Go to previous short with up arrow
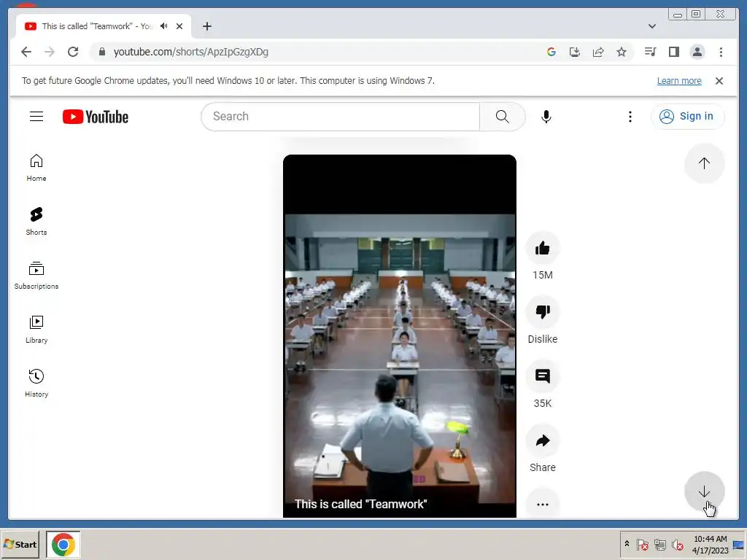 [704, 163]
